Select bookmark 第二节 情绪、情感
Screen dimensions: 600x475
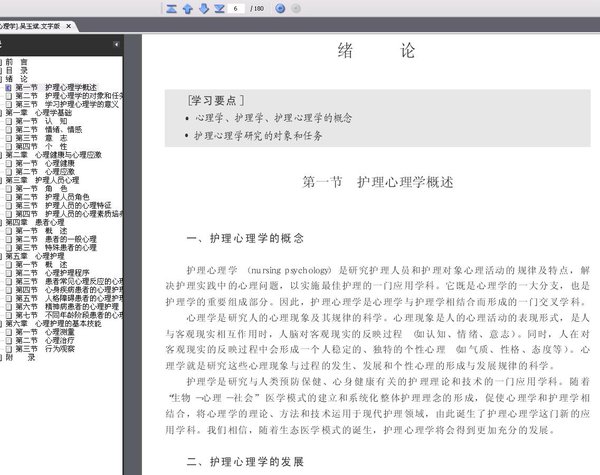point(49,129)
